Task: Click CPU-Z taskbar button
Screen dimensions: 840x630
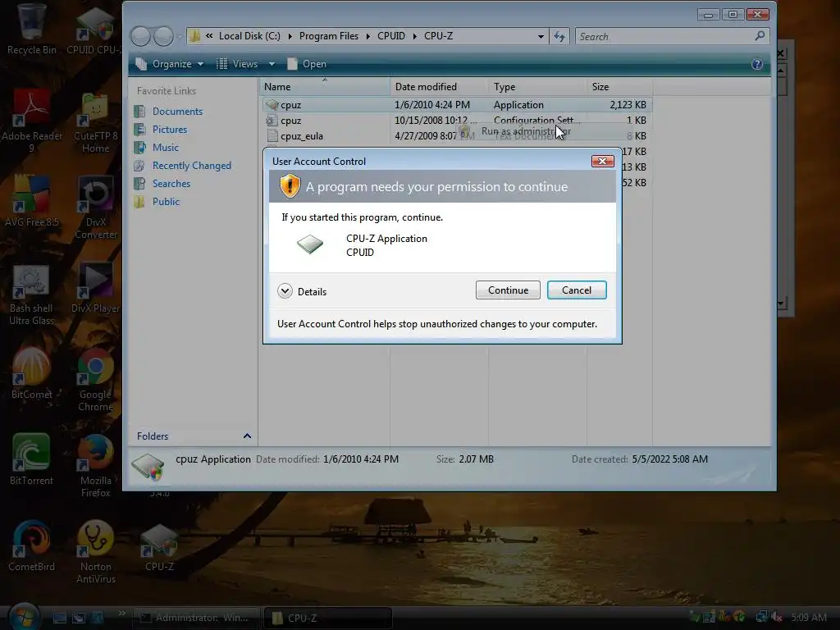Action: (328, 618)
